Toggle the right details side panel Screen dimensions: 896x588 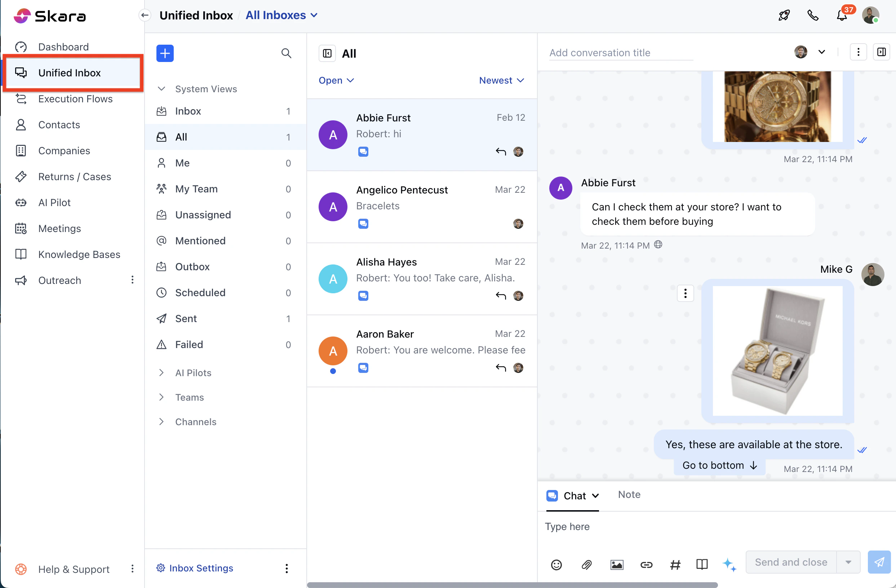[x=881, y=52]
